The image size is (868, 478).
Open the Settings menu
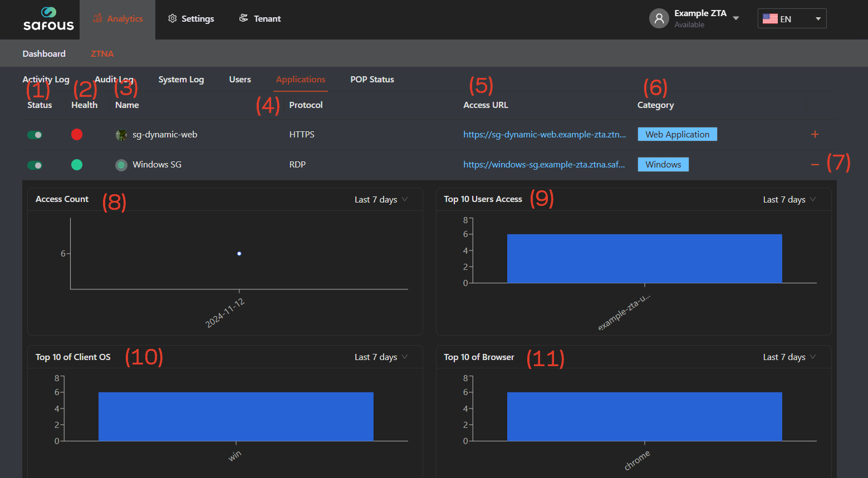191,19
